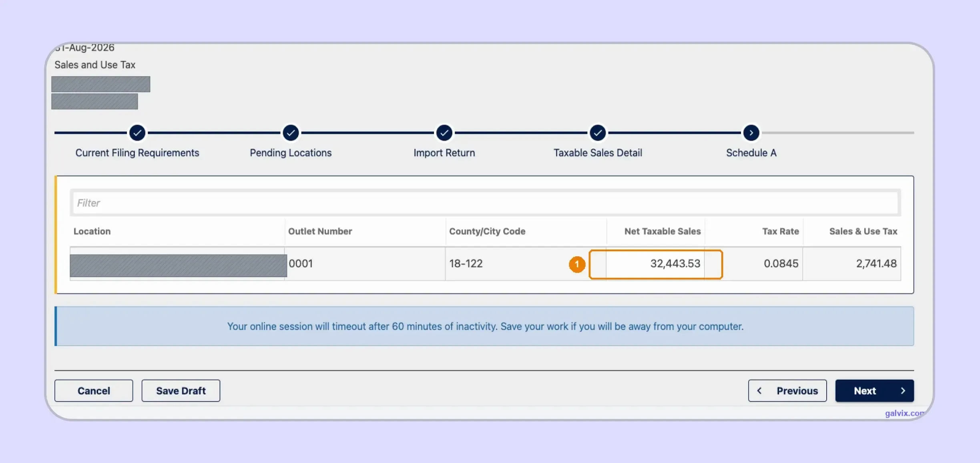The width and height of the screenshot is (980, 463).
Task: Click the Pending Locations step checkmark icon
Action: 291,133
